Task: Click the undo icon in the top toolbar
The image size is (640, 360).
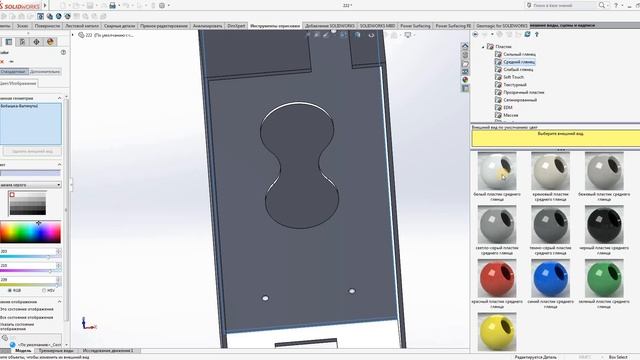Action: pyautogui.click(x=126, y=6)
